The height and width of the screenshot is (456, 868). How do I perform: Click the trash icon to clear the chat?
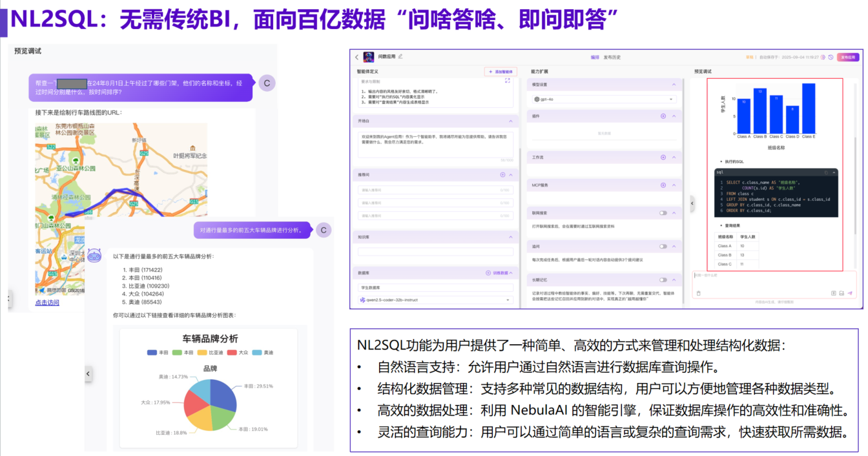(x=698, y=293)
